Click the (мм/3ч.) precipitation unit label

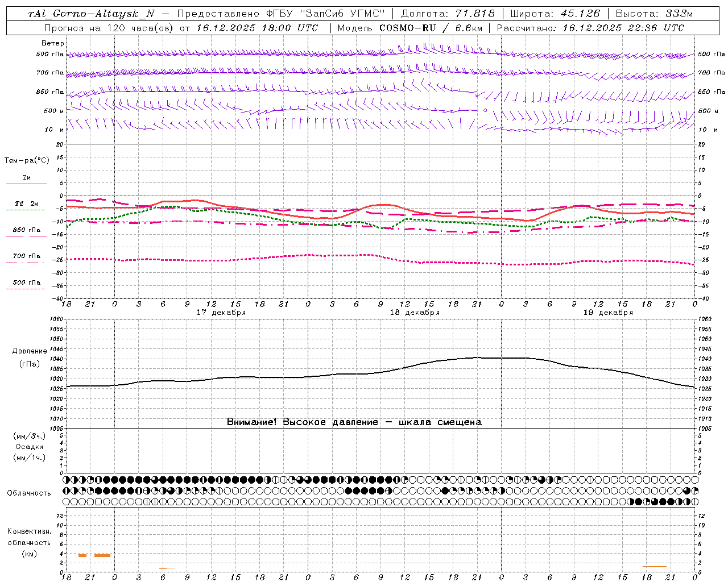(30, 436)
